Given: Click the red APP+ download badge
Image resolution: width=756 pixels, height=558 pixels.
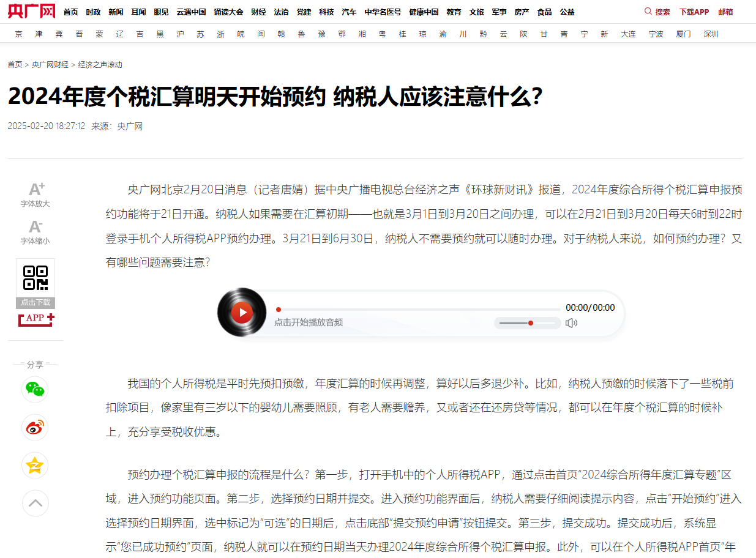Looking at the screenshot, I should [36, 319].
